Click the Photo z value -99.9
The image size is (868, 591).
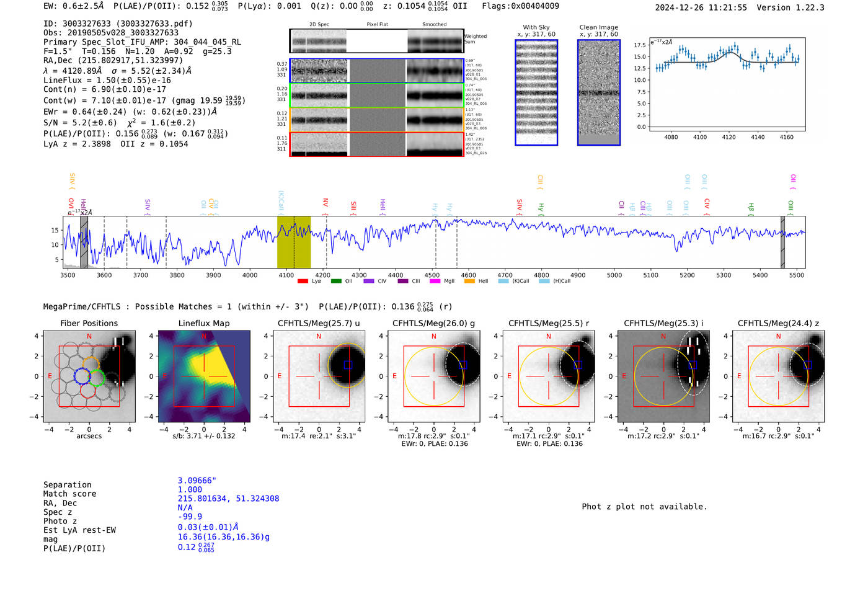[x=190, y=517]
